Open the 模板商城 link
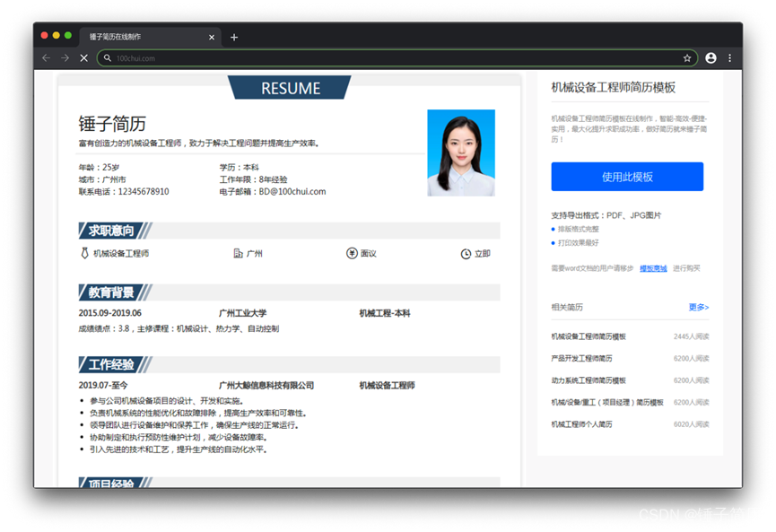This screenshot has height=532, width=776. click(x=653, y=268)
